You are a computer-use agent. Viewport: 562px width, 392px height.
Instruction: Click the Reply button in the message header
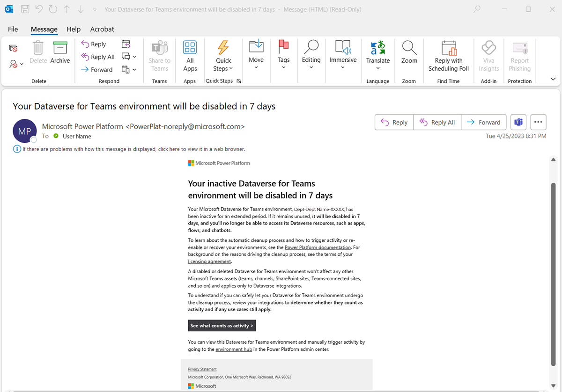[x=394, y=122]
